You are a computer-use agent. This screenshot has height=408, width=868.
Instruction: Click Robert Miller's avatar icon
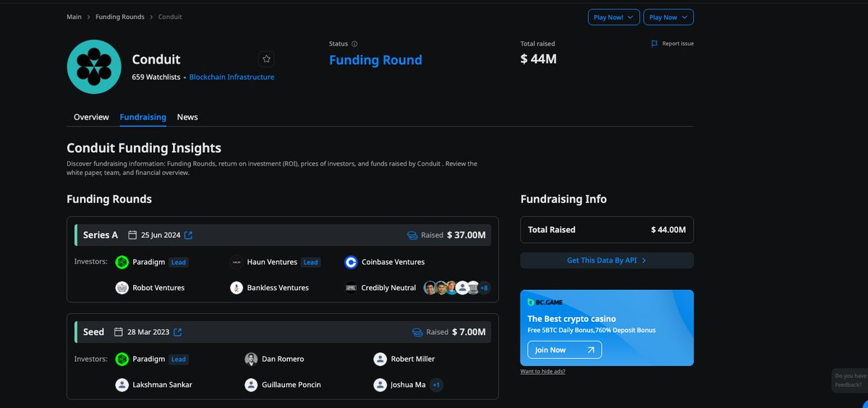(x=380, y=359)
